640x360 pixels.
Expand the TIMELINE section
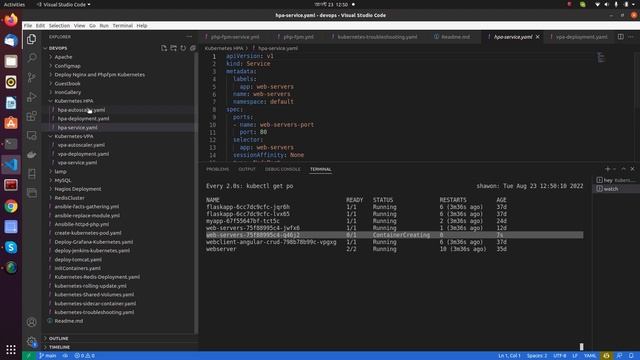click(x=59, y=347)
